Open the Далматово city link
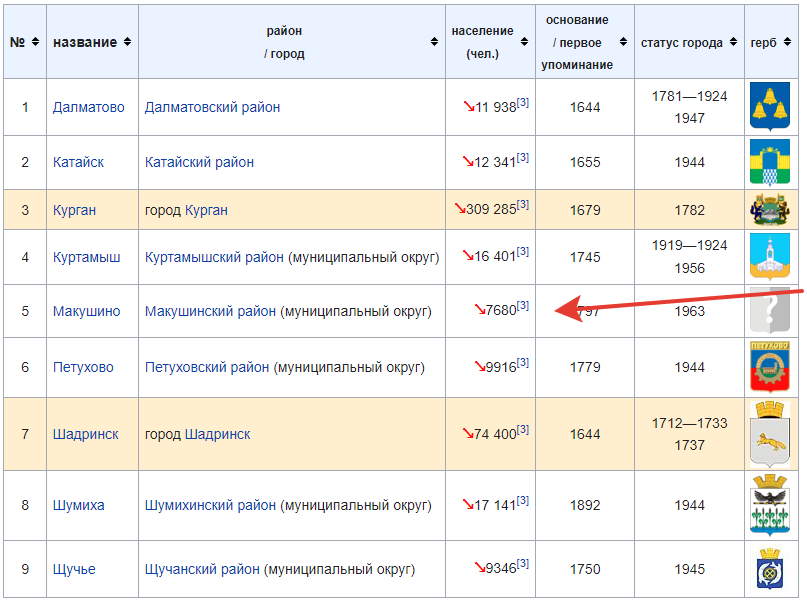The width and height of the screenshot is (807, 601). click(89, 107)
